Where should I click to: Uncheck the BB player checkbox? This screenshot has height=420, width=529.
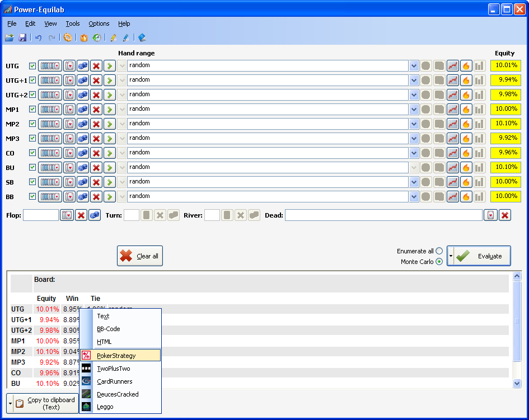32,196
